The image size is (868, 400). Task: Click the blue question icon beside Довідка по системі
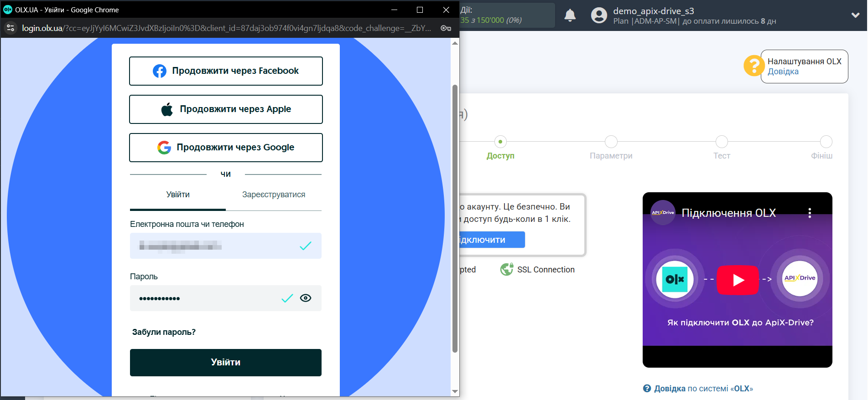647,389
